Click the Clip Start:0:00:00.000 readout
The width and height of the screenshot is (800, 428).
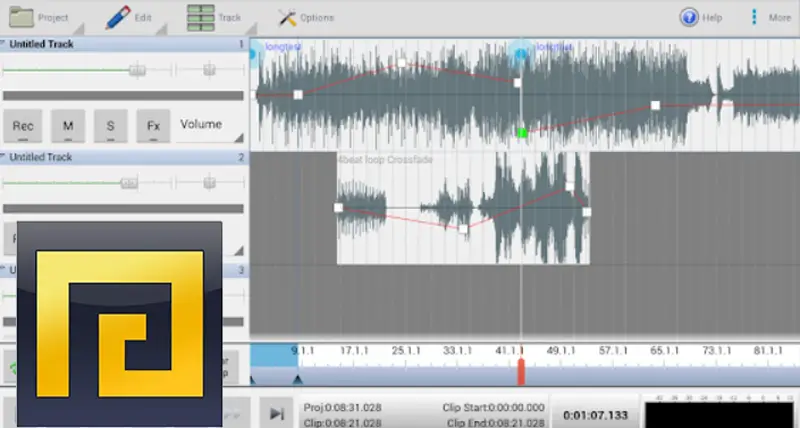[493, 408]
